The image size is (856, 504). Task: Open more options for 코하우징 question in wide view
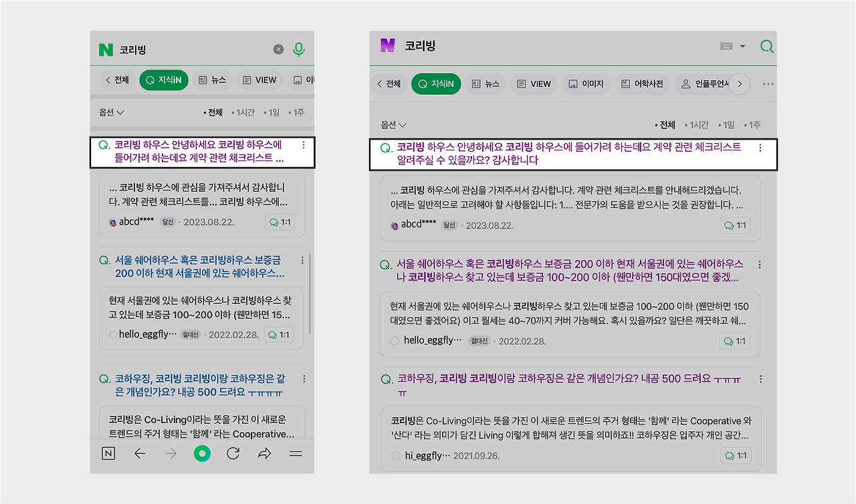coord(760,379)
